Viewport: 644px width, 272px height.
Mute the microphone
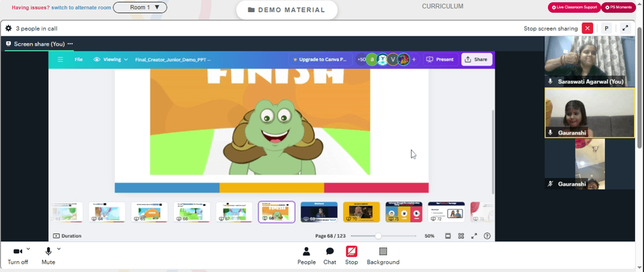tap(48, 256)
